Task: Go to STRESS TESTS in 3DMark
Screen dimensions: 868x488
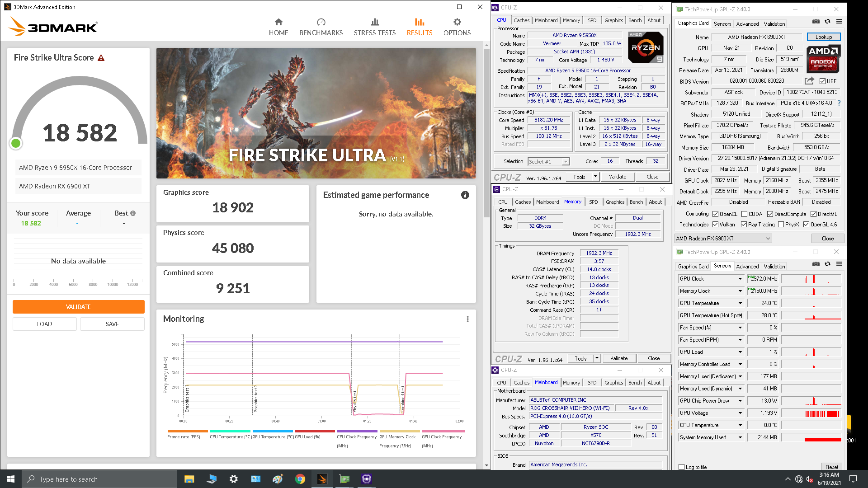Action: tap(375, 27)
